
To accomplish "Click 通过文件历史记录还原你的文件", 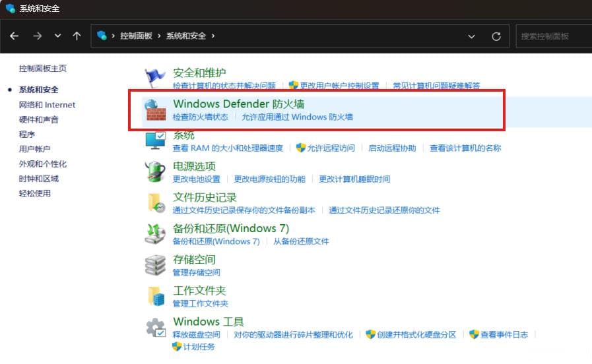I will pos(384,210).
